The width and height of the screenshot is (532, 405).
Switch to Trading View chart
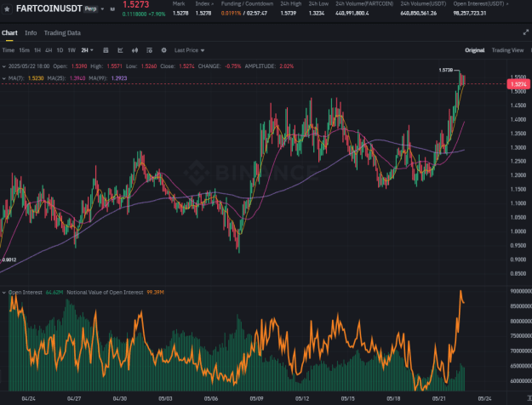[507, 50]
